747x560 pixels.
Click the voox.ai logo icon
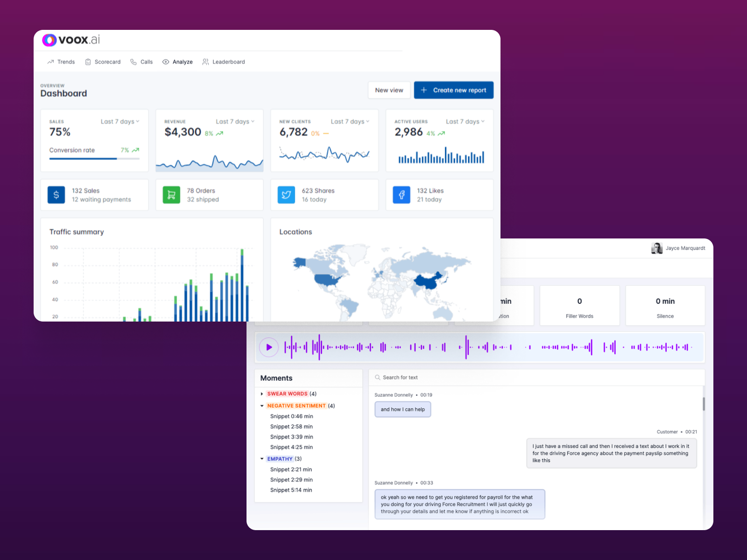(49, 40)
